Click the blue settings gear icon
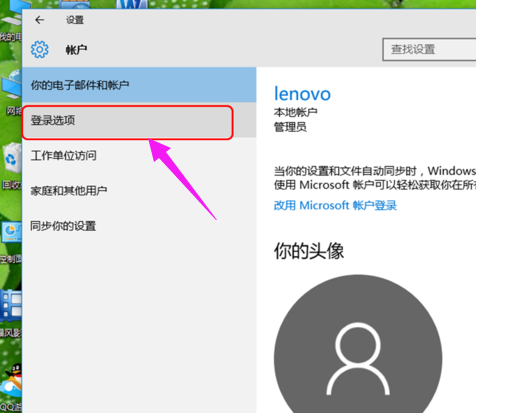The height and width of the screenshot is (413, 509). (x=40, y=50)
